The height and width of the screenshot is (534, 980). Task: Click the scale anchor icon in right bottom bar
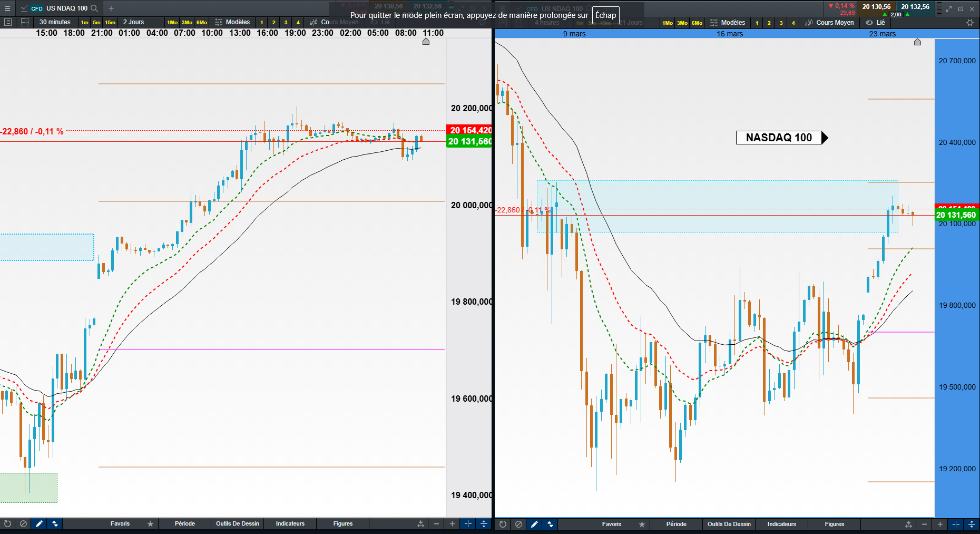click(908, 524)
